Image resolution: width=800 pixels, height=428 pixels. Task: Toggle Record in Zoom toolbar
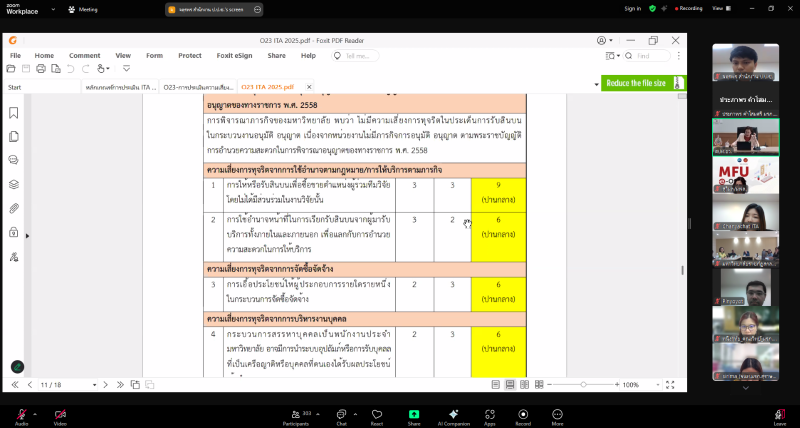coord(522,414)
